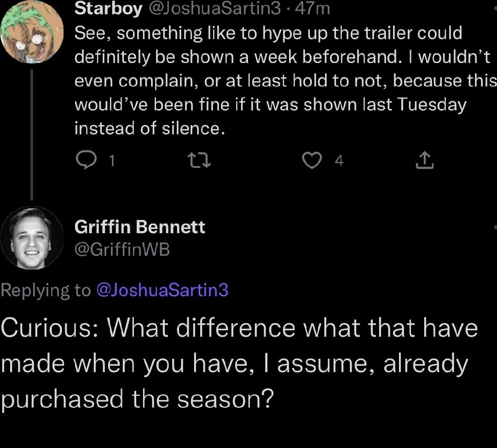Click the thread line connecting the tweets
The height and width of the screenshot is (448, 497).
(32, 133)
